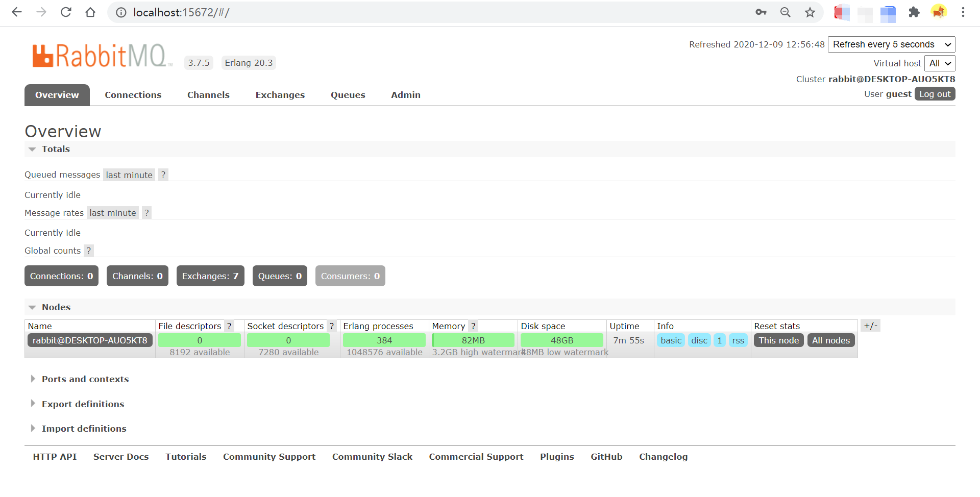
Task: Open the browser profile avatar
Action: pyautogui.click(x=939, y=12)
